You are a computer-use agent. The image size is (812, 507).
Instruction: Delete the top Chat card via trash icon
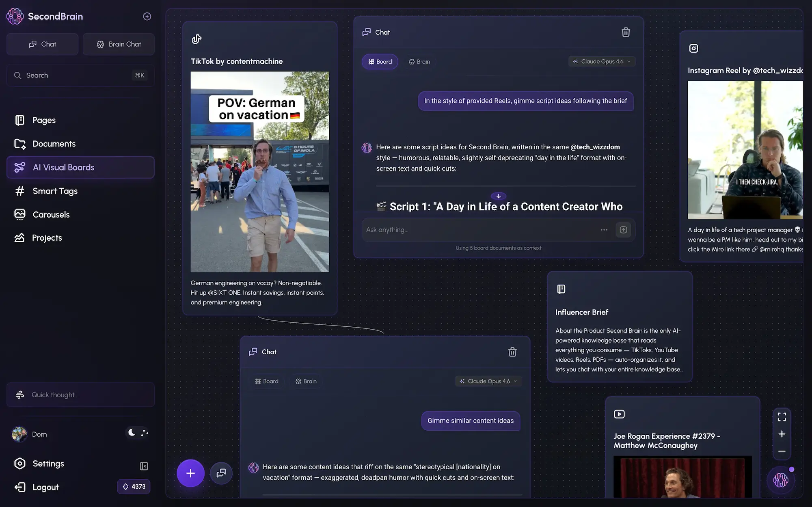626,32
